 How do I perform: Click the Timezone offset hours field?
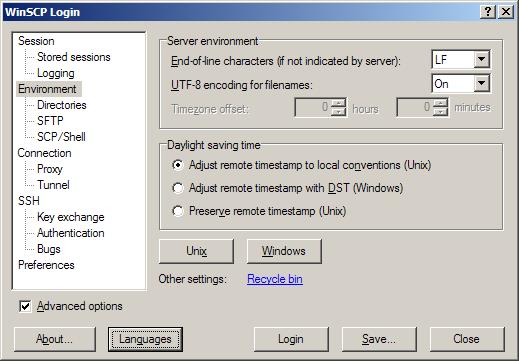(313, 107)
